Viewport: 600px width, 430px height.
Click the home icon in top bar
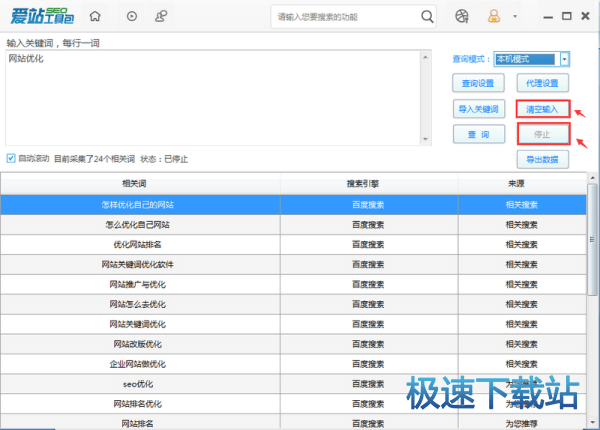click(95, 17)
